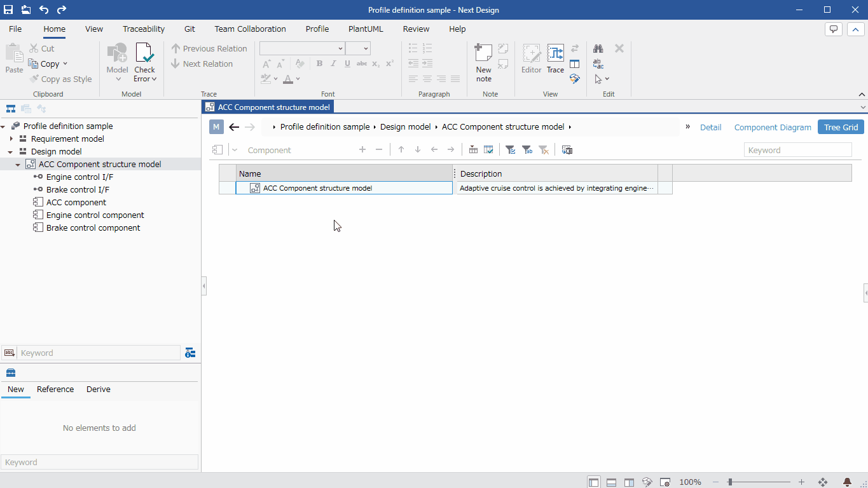868x488 pixels.
Task: Click the Undo arrow in title bar
Action: pyautogui.click(x=44, y=10)
